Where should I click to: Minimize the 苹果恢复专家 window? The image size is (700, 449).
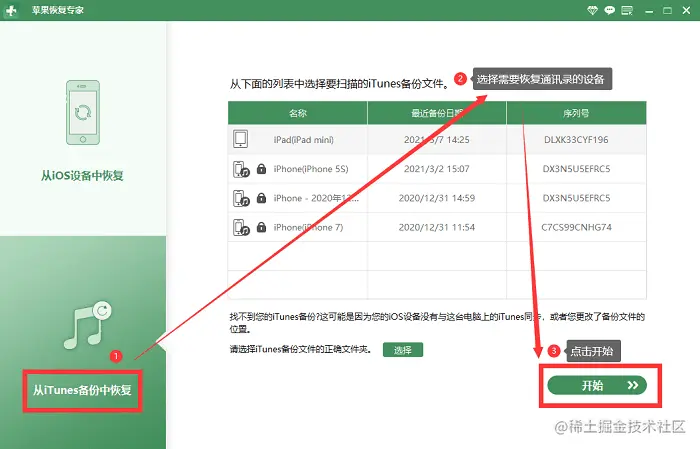tap(649, 11)
